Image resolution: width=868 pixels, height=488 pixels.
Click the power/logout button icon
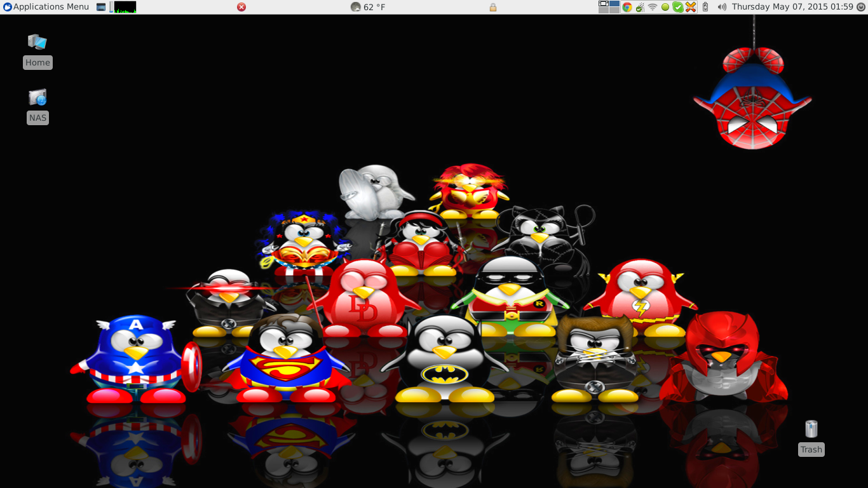point(861,7)
